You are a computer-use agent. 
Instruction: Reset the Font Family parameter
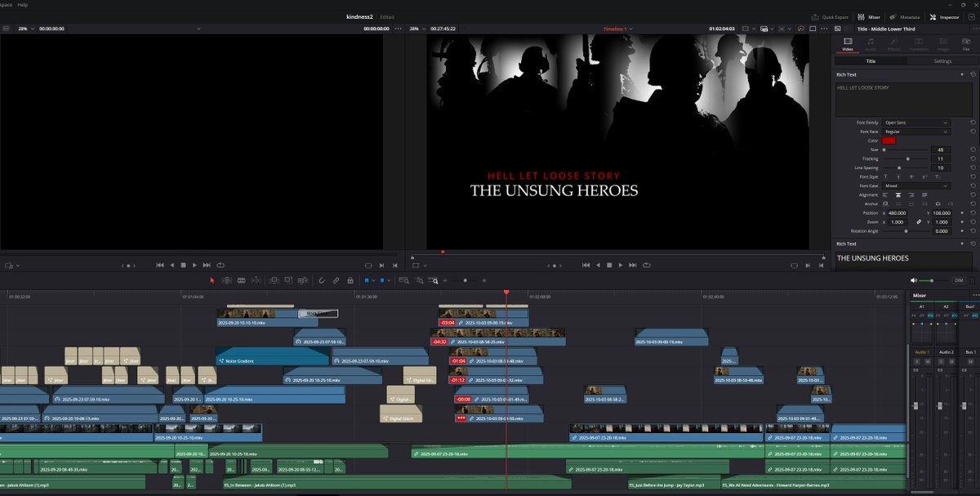(x=972, y=123)
